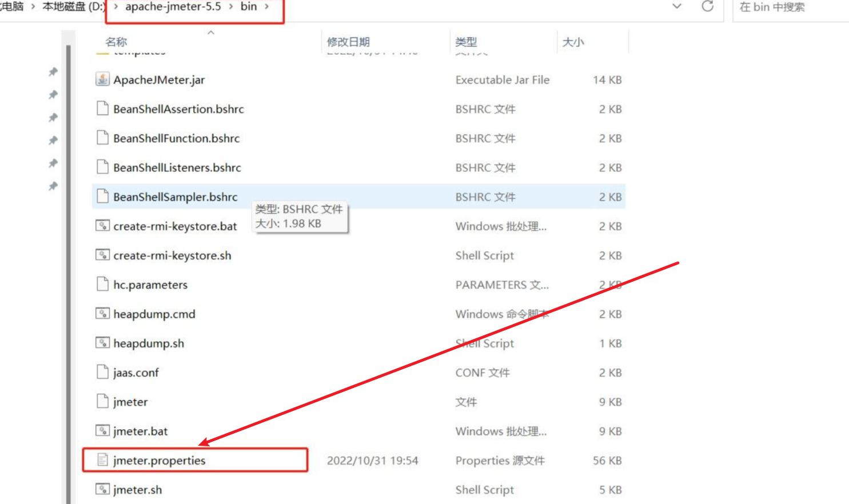Select the hc.parameters file name
The height and width of the screenshot is (504, 849).
point(150,285)
